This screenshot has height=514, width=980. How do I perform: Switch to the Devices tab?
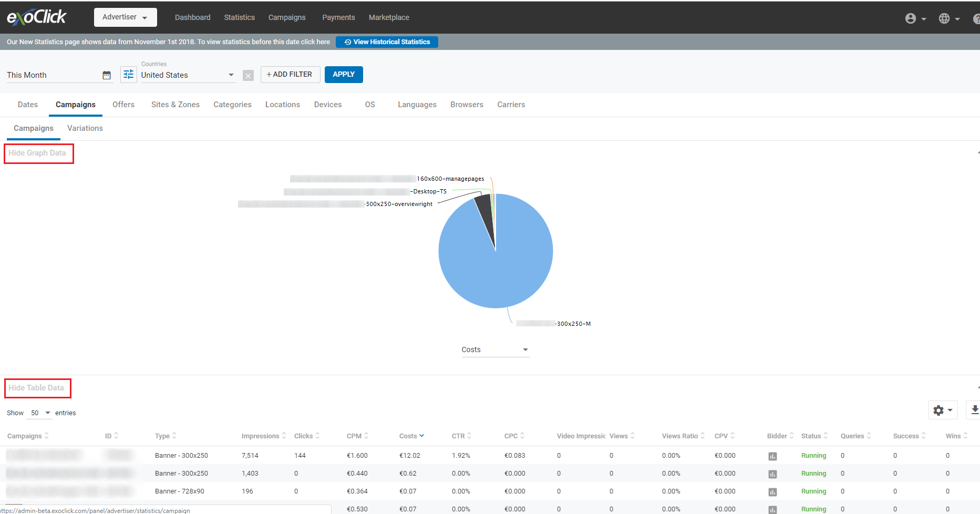pos(328,105)
